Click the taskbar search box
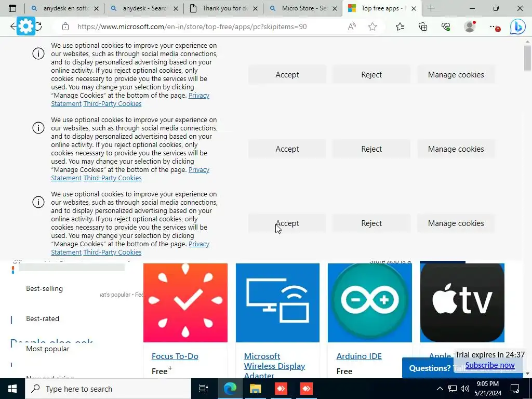The width and height of the screenshot is (532, 399). coord(108,389)
